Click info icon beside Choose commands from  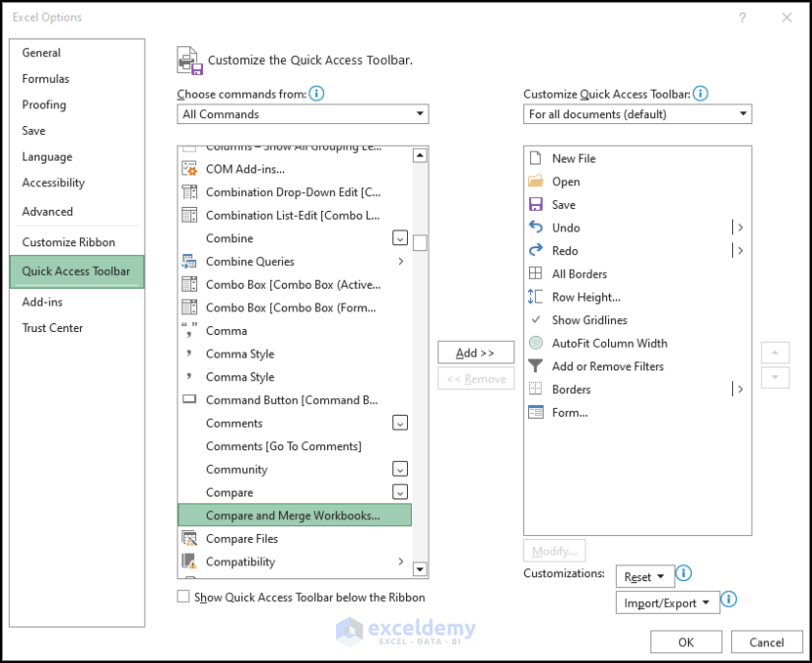click(316, 94)
